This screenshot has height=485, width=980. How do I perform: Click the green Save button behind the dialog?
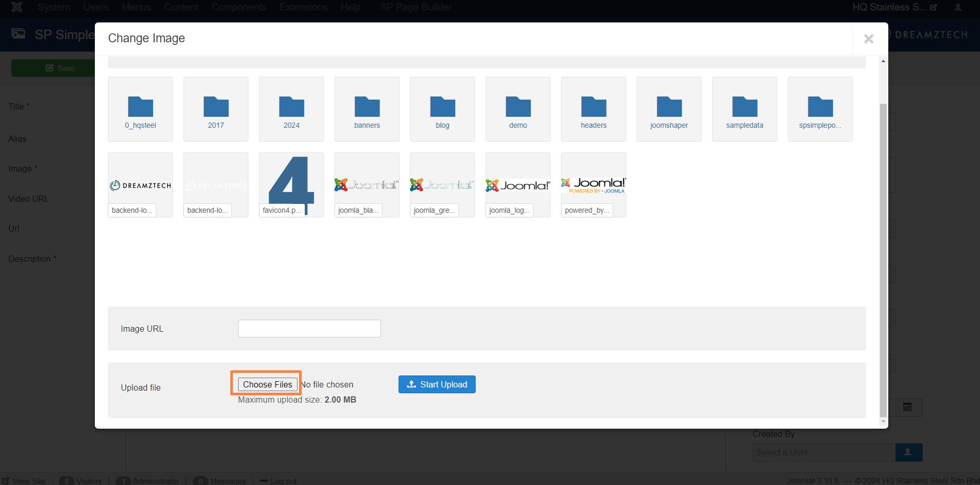53,68
